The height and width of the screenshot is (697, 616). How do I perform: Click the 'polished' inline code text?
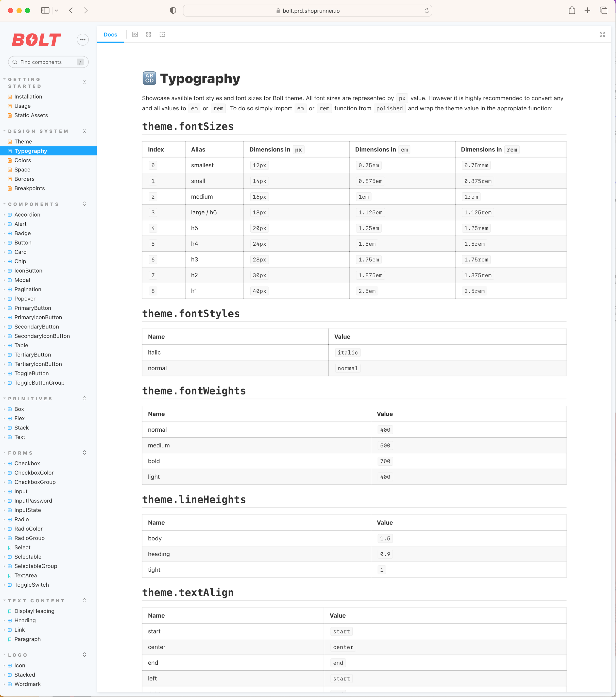pos(390,108)
